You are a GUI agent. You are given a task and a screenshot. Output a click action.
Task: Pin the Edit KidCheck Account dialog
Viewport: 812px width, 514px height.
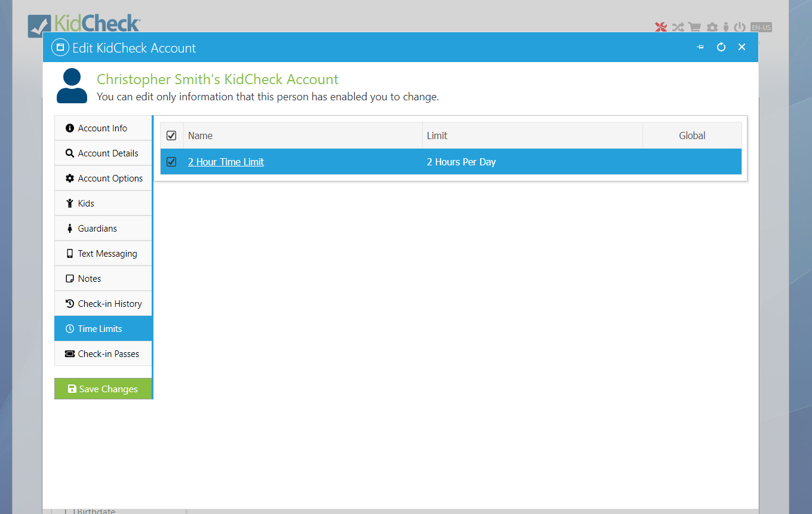(700, 47)
